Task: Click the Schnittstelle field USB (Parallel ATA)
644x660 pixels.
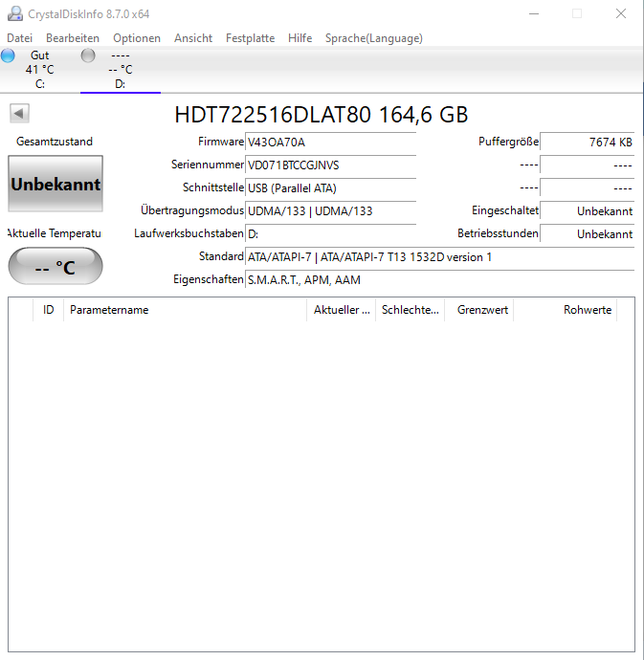Action: (x=331, y=188)
